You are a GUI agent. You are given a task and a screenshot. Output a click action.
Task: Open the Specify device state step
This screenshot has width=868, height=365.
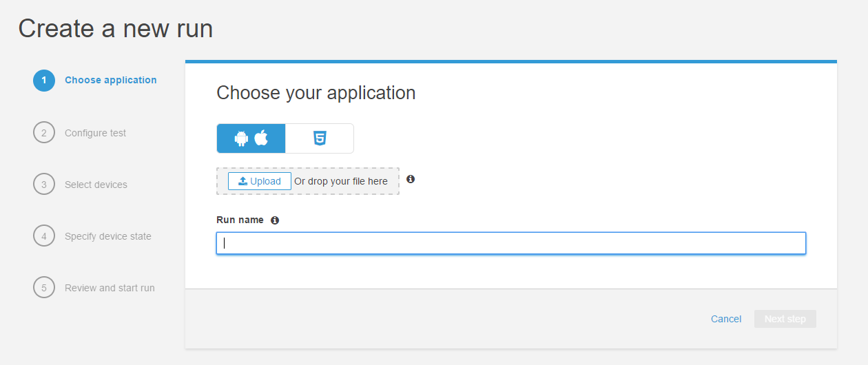107,236
